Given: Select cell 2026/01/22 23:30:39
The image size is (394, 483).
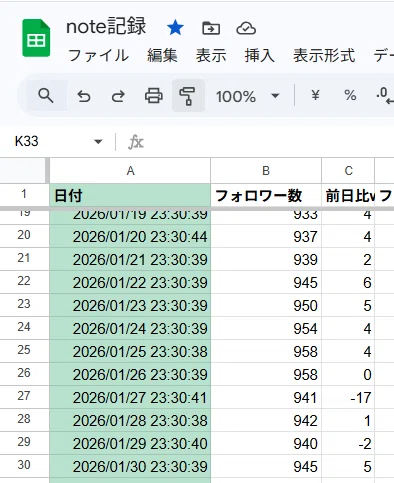Looking at the screenshot, I should [x=130, y=282].
